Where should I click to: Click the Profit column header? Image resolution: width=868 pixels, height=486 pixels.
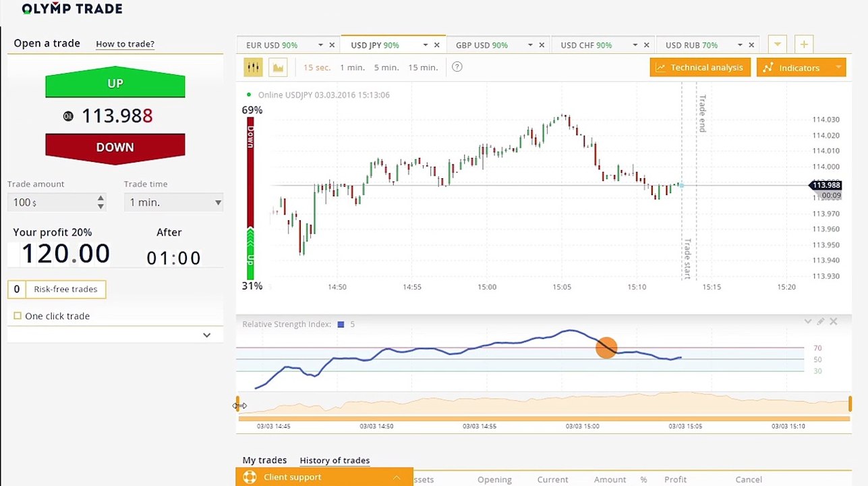(x=675, y=480)
